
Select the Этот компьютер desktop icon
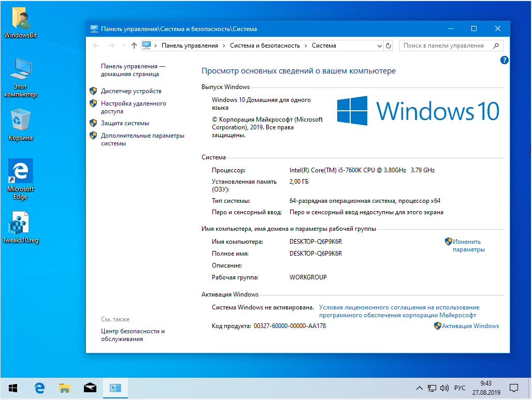[20, 78]
